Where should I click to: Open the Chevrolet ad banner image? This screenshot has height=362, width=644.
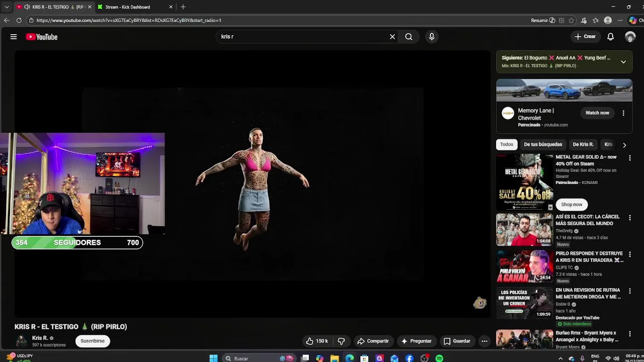click(x=564, y=90)
